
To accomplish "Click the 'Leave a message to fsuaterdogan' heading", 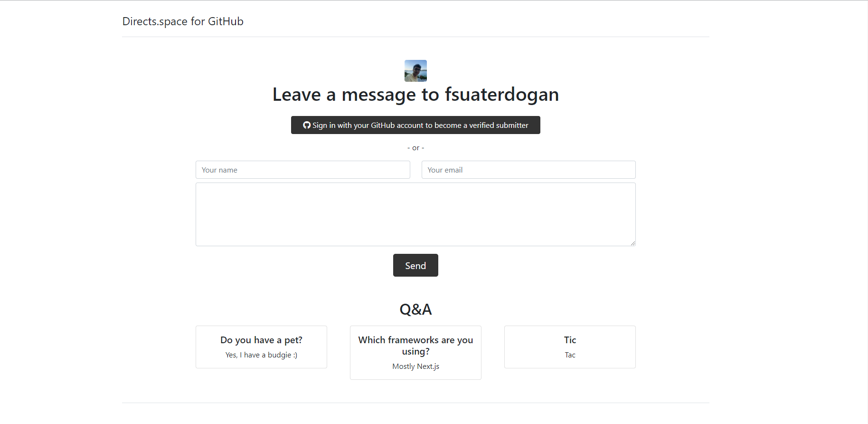I will point(415,95).
